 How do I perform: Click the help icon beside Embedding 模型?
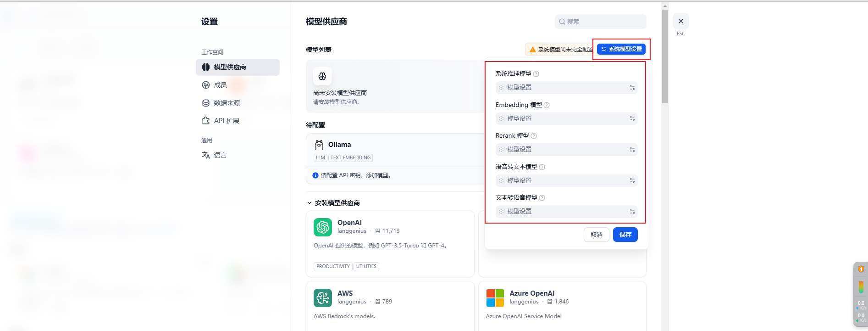547,105
